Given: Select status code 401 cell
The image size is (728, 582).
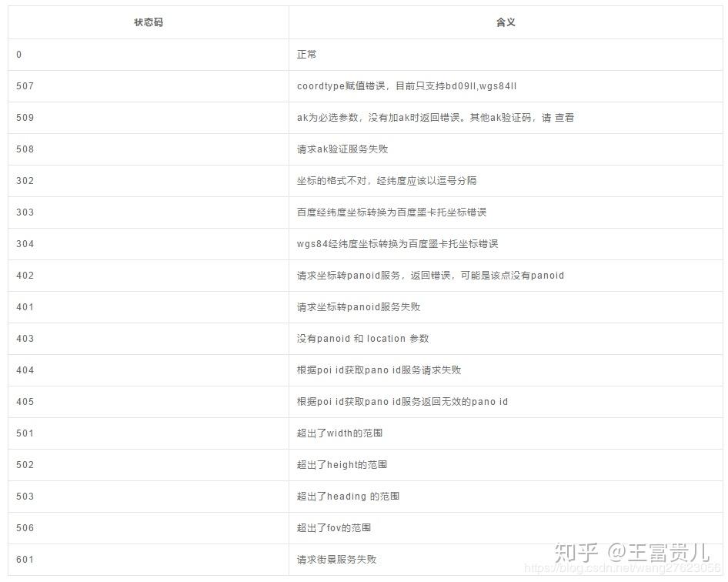Looking at the screenshot, I should 149,307.
